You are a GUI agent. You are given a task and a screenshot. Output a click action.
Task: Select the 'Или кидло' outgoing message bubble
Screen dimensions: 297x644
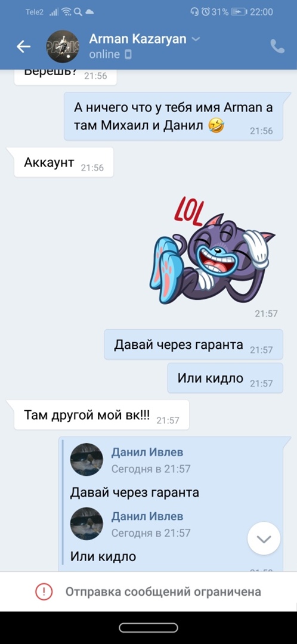tap(225, 378)
